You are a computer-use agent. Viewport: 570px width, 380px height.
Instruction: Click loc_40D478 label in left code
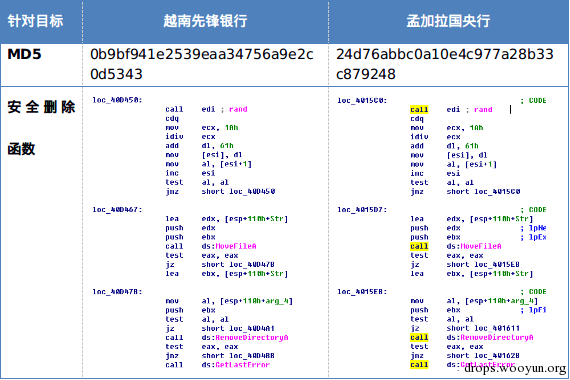tap(117, 292)
